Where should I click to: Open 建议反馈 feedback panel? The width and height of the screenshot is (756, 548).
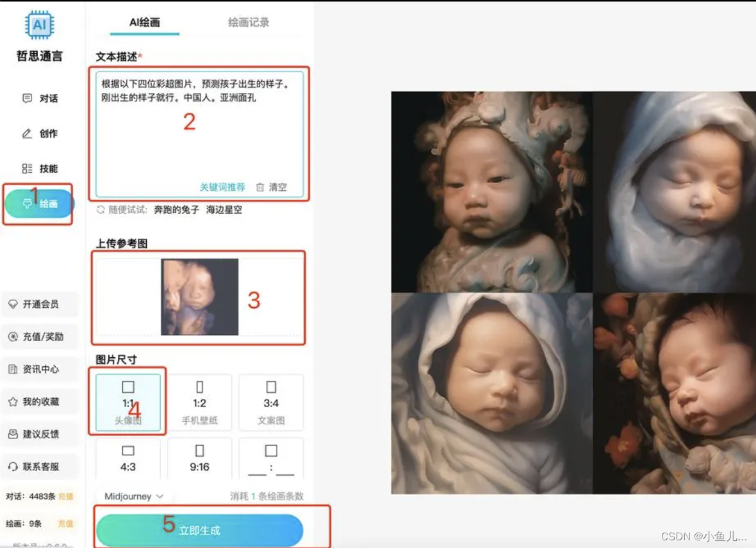coord(40,433)
